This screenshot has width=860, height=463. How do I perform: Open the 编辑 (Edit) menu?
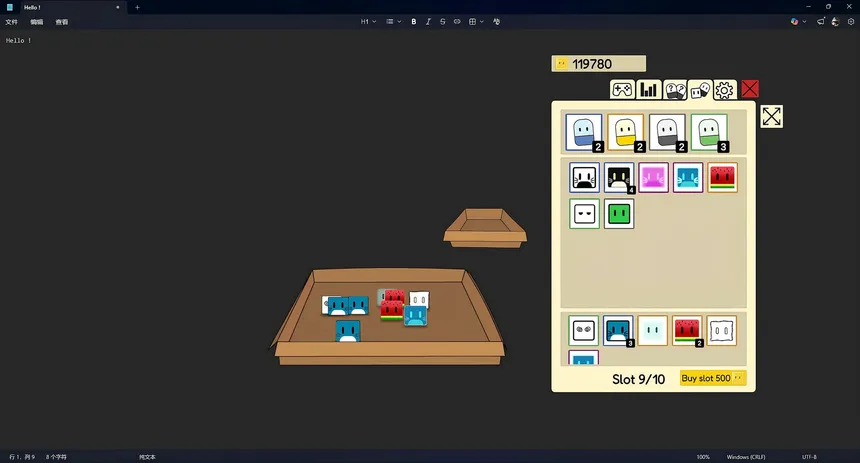[37, 21]
